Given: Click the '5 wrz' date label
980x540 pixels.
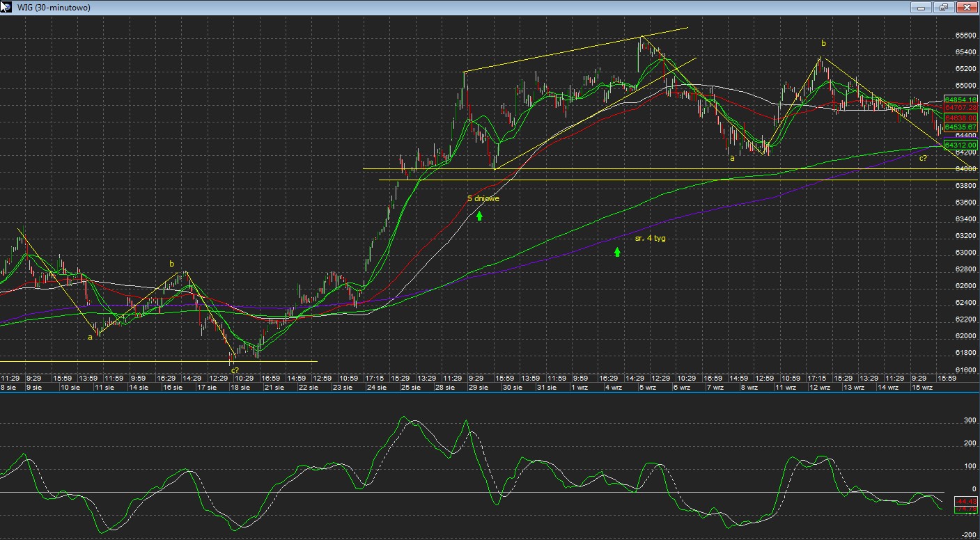Looking at the screenshot, I should 648,387.
